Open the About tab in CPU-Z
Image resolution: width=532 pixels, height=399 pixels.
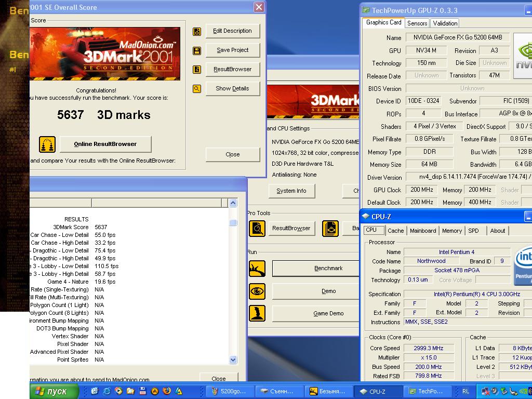pyautogui.click(x=497, y=231)
